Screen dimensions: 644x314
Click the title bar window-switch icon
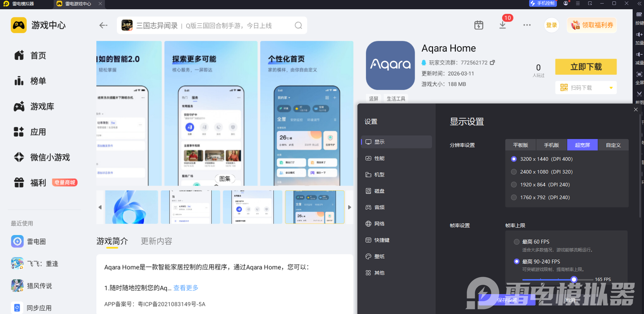[590, 3]
